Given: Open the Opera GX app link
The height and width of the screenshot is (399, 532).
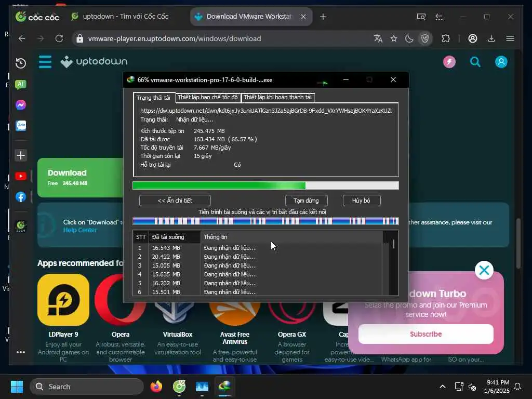Looking at the screenshot, I should [292, 335].
